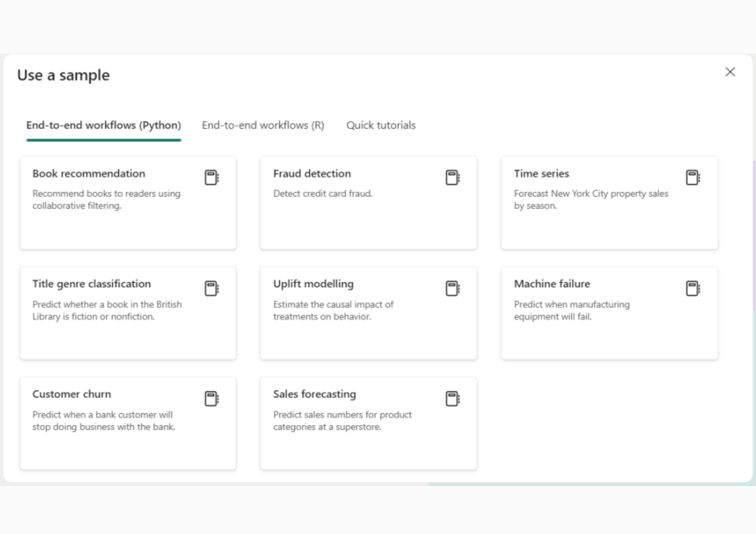This screenshot has height=534, width=756.
Task: Click the notebook icon on Uplift modelling card
Action: pos(452,289)
